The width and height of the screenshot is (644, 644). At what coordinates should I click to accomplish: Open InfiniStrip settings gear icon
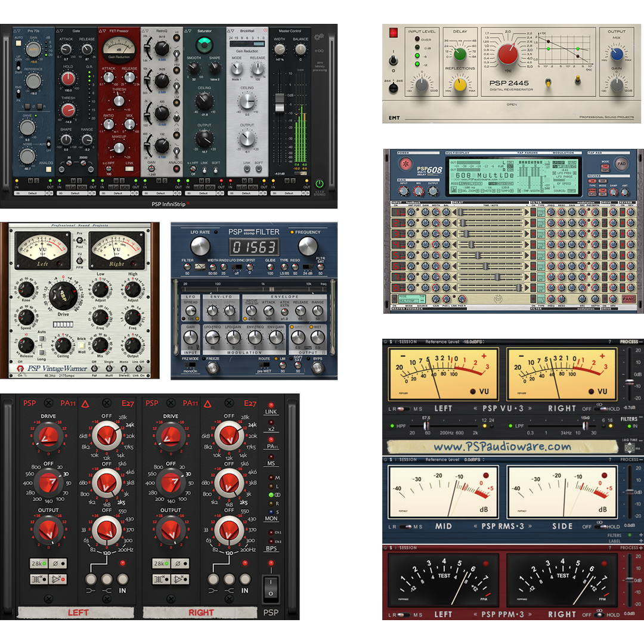click(x=318, y=38)
